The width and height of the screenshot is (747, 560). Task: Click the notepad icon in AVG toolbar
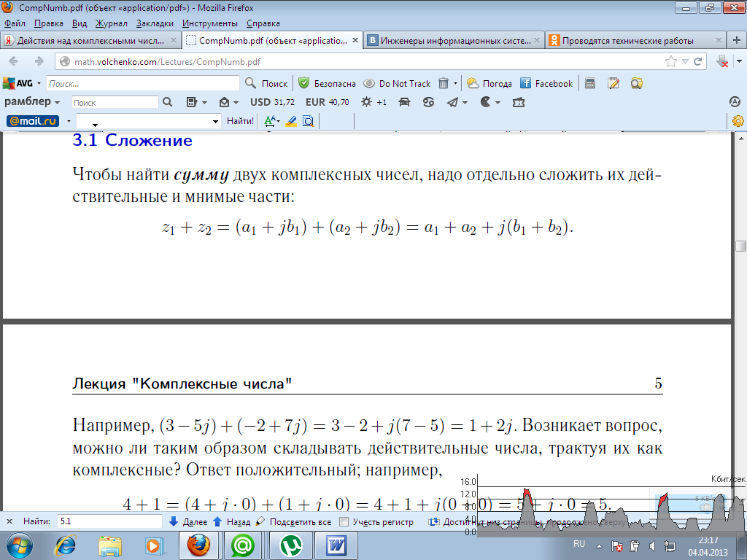(613, 83)
